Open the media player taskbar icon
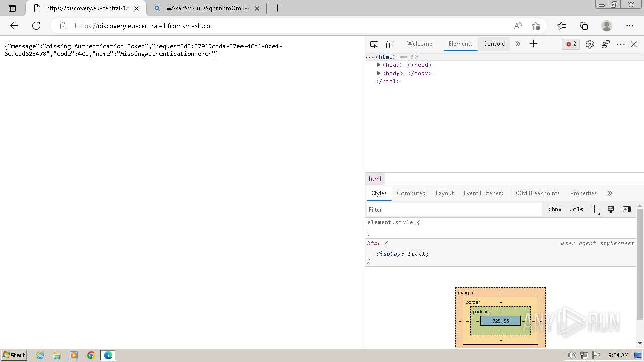Image resolution: width=644 pixels, height=362 pixels. 74,355
